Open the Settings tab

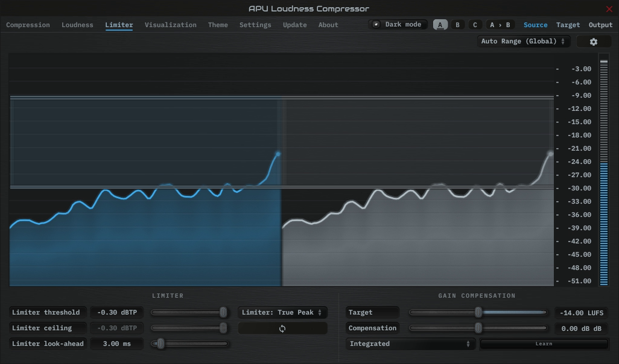click(255, 25)
